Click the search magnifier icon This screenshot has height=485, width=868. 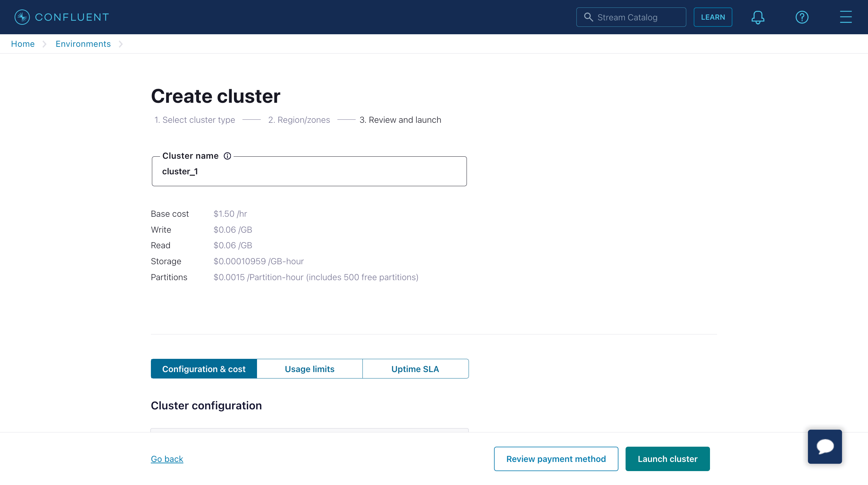589,17
